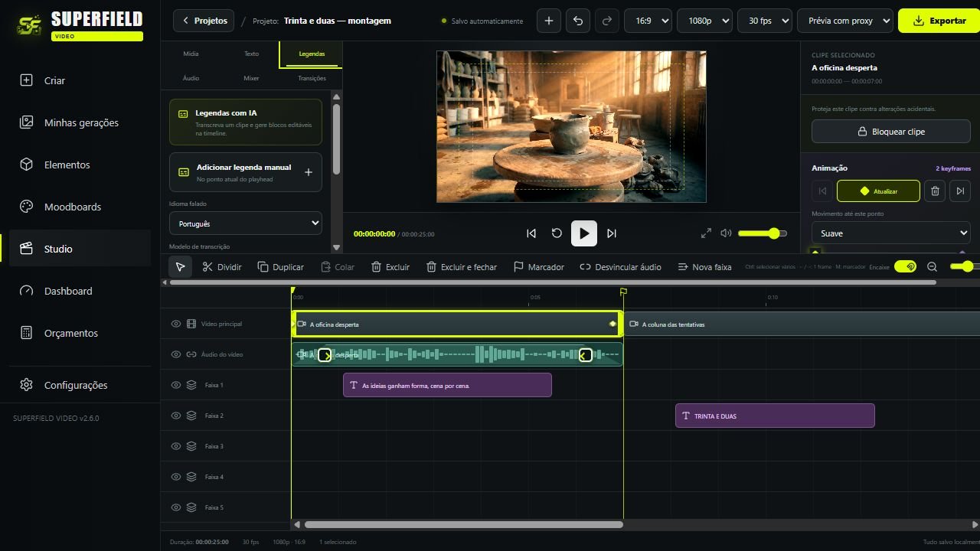Image resolution: width=980 pixels, height=551 pixels.
Task: Open the Dashboard page
Action: (80, 291)
